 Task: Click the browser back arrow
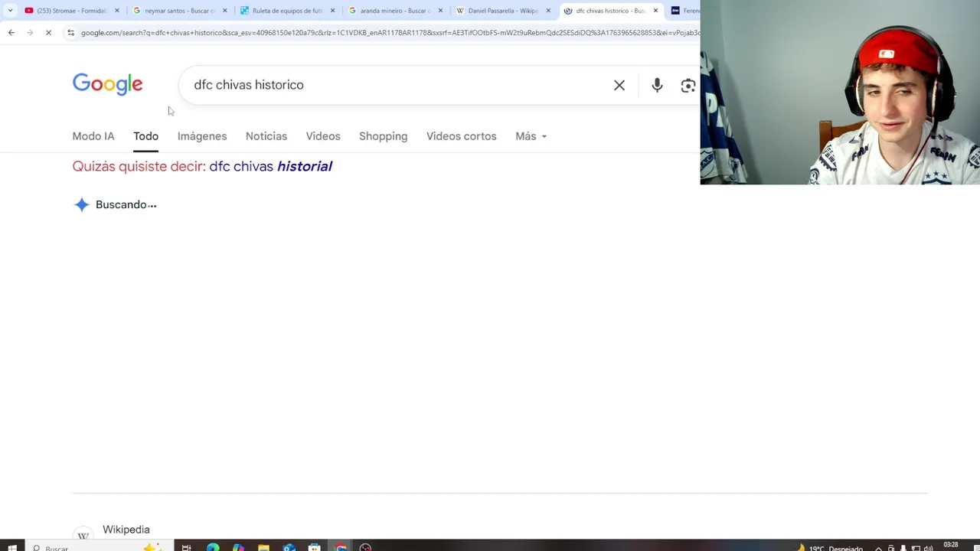[11, 32]
